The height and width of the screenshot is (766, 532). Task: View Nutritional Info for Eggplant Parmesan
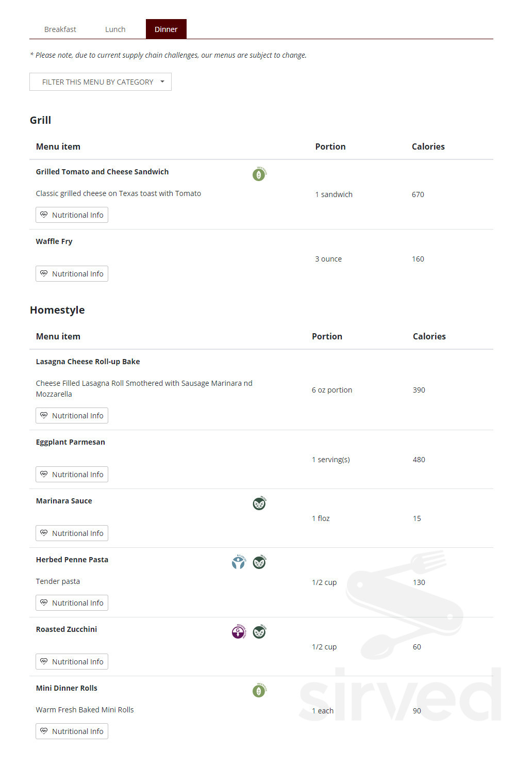pos(72,475)
